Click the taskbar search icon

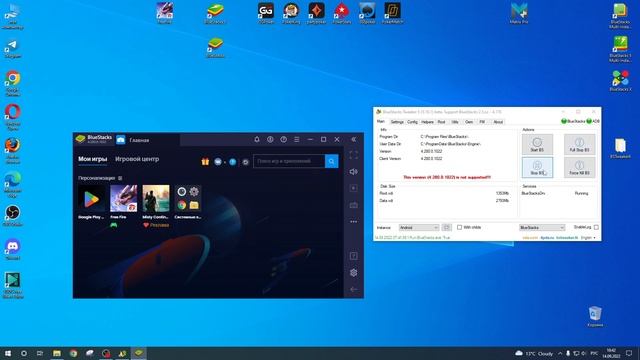tap(24, 353)
